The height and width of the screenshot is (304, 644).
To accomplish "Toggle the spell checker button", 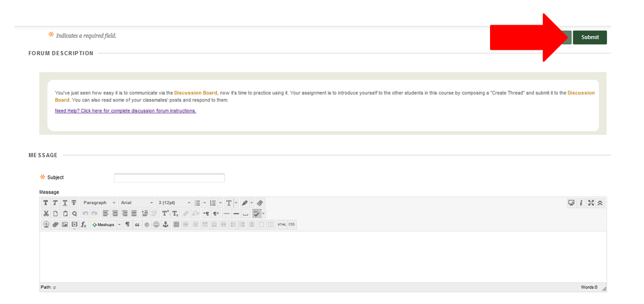I will (x=256, y=213).
